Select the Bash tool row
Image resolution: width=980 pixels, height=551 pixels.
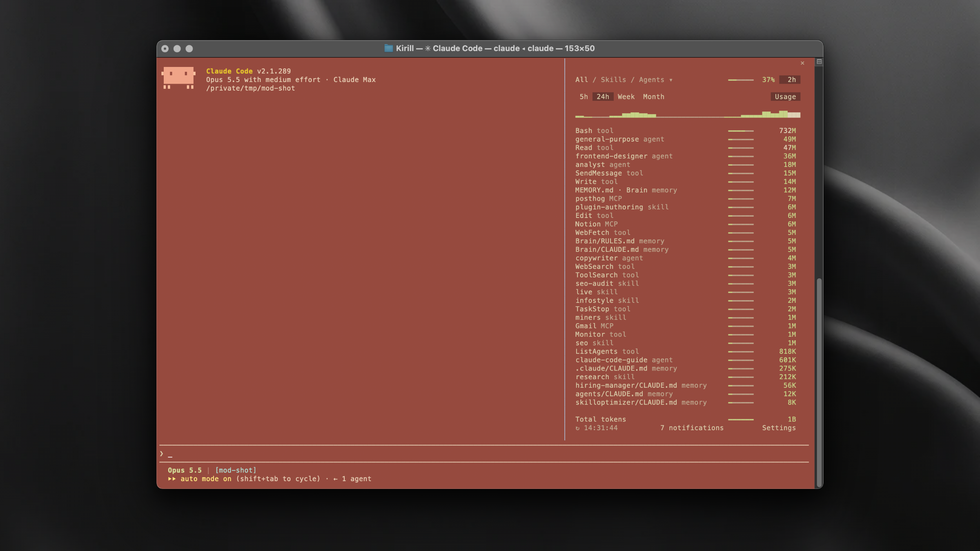686,131
